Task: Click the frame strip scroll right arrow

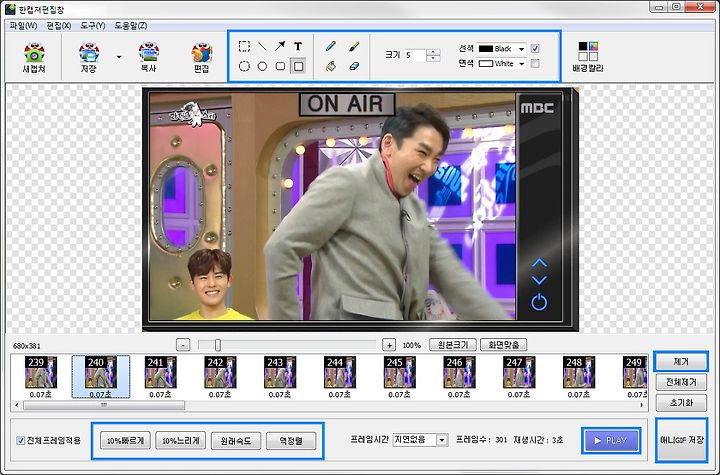Action: (641, 405)
